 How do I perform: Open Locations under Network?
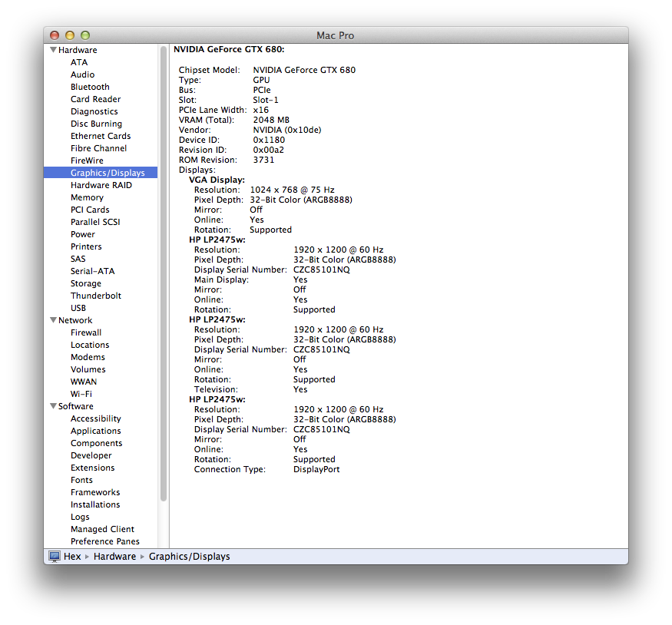[90, 345]
